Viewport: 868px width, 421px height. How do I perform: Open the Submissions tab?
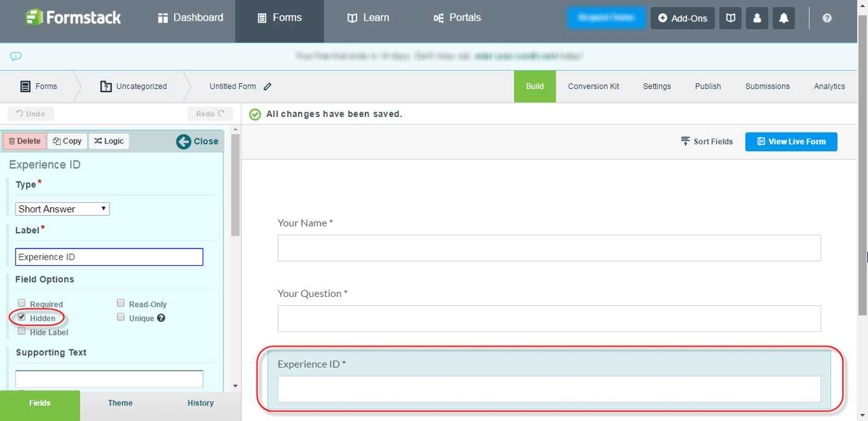[x=767, y=86]
